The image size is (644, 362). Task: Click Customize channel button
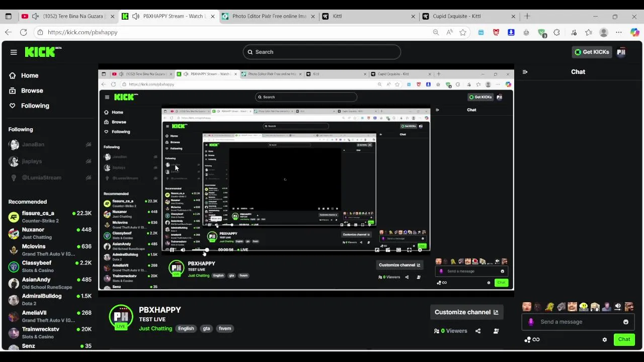pos(466,312)
